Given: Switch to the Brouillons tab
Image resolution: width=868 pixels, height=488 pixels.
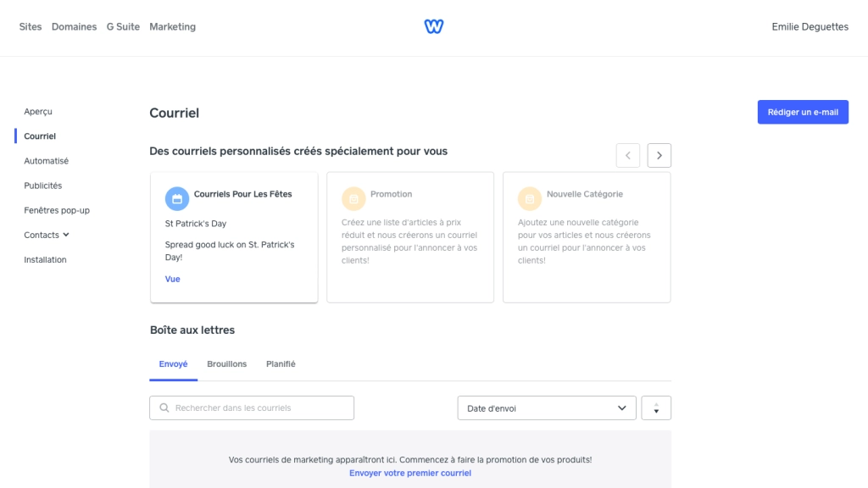Looking at the screenshot, I should click(x=227, y=364).
